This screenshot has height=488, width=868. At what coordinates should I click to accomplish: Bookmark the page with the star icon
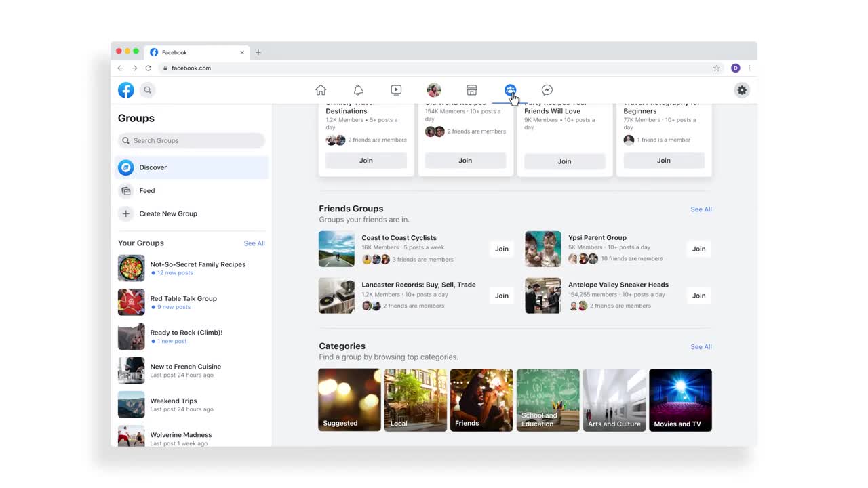pos(717,68)
